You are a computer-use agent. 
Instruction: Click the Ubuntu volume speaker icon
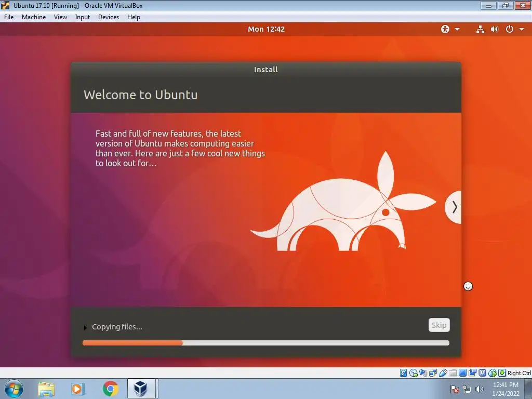[495, 29]
